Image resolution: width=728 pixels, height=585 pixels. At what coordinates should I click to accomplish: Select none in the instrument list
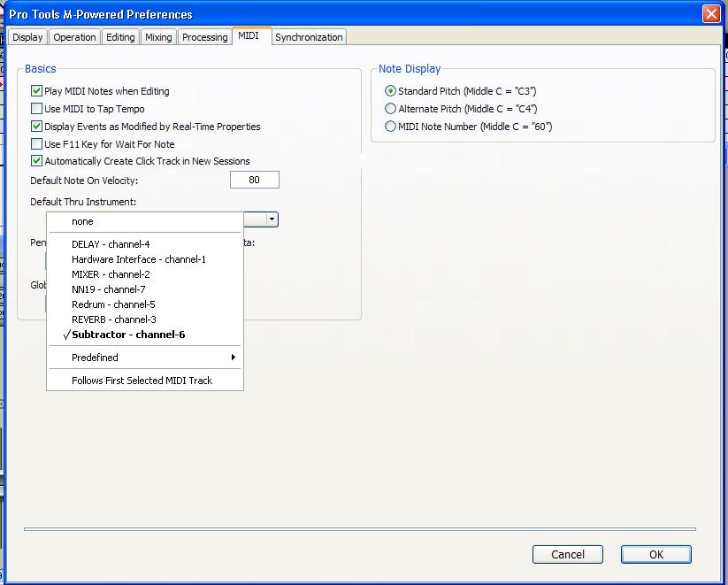pyautogui.click(x=145, y=221)
